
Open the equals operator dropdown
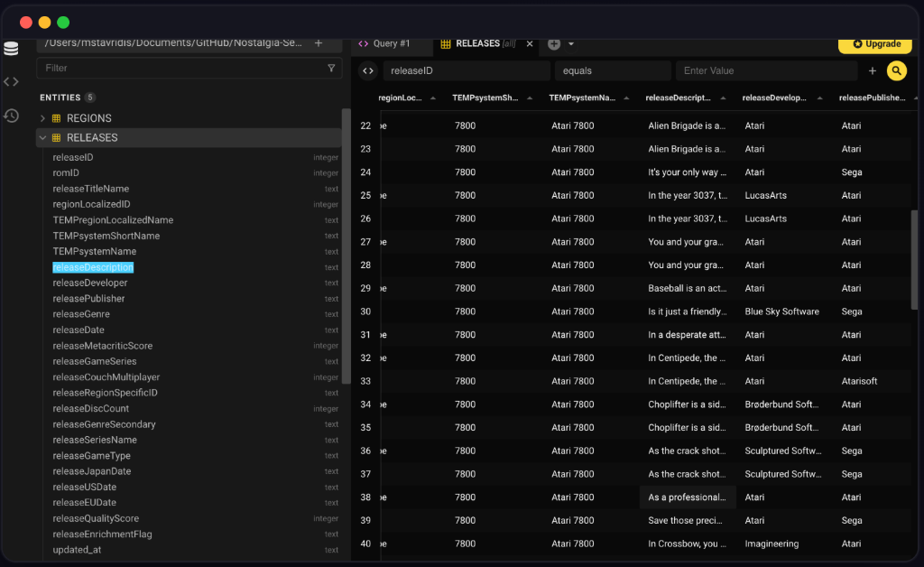click(x=613, y=70)
